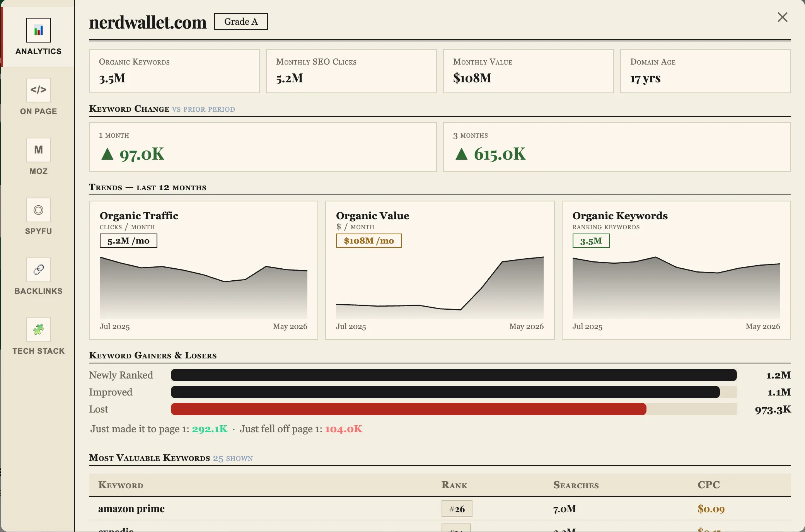805x532 pixels.
Task: Click the #26 rank badge
Action: pos(457,509)
